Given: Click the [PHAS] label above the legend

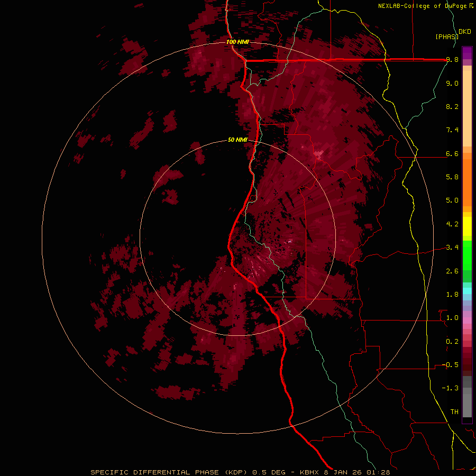Looking at the screenshot, I should tap(447, 36).
